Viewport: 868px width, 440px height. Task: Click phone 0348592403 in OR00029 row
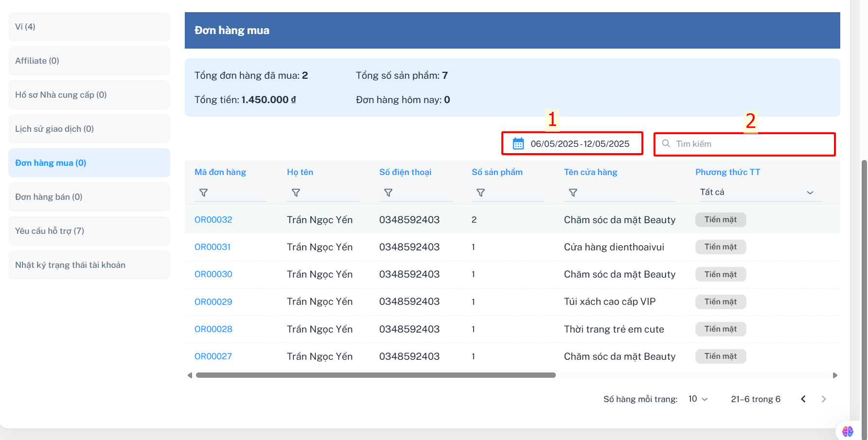click(x=409, y=302)
